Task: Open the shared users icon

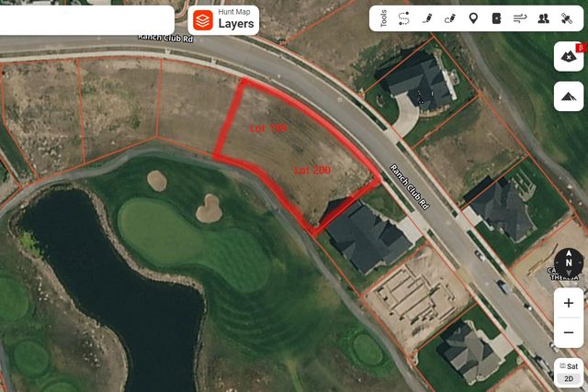Action: coord(543,18)
